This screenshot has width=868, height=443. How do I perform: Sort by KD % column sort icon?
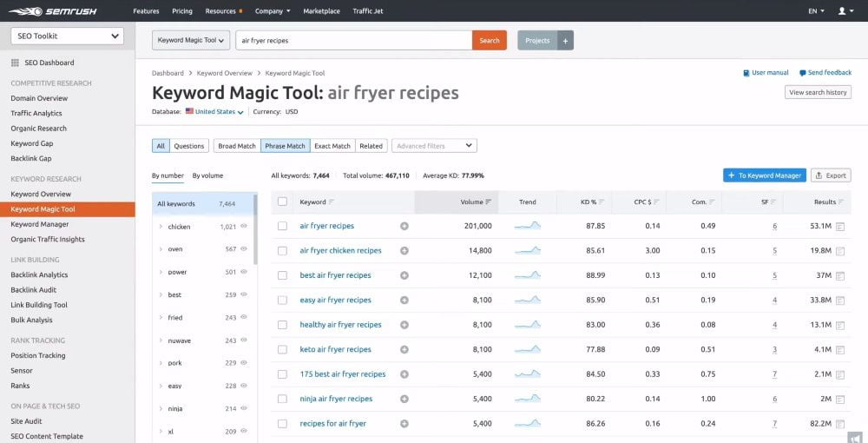602,202
